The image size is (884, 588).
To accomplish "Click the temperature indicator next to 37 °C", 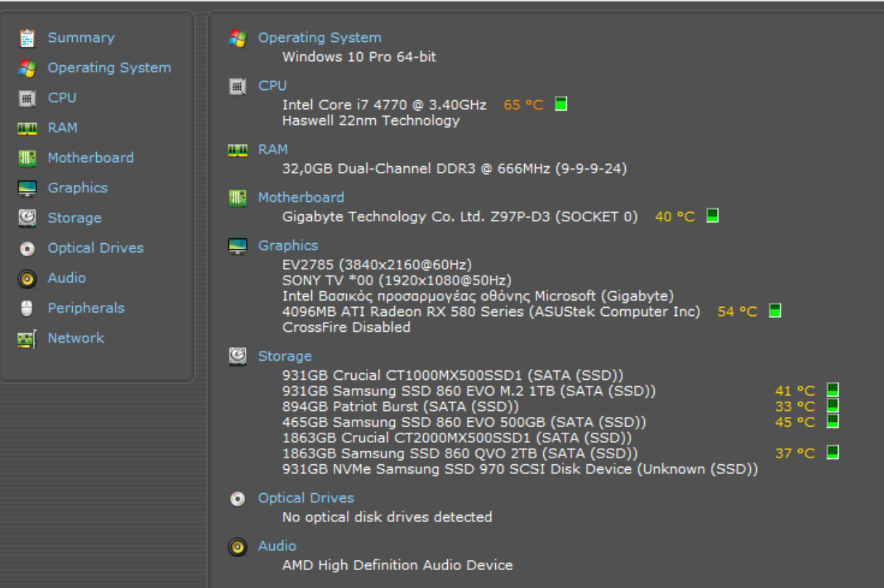I will [x=832, y=452].
